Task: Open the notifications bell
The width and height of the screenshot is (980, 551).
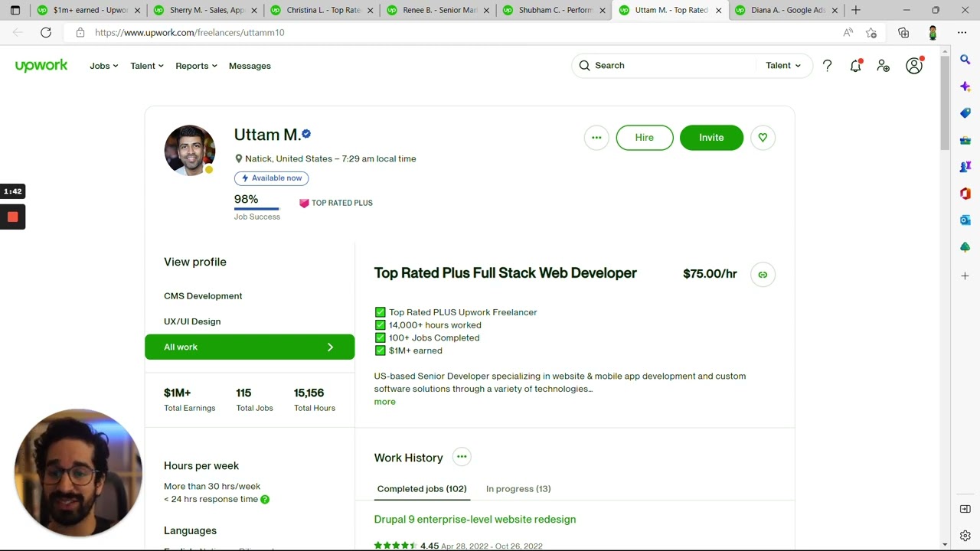Action: coord(855,66)
